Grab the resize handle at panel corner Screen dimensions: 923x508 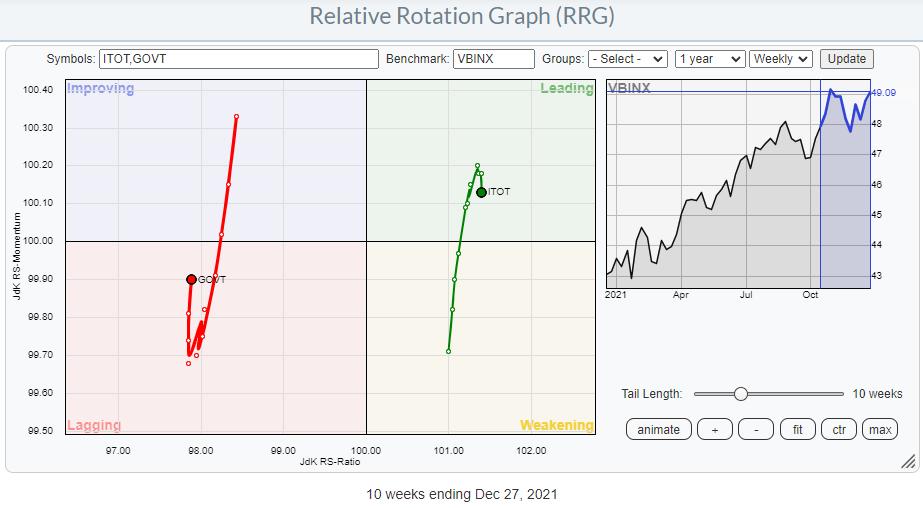908,461
